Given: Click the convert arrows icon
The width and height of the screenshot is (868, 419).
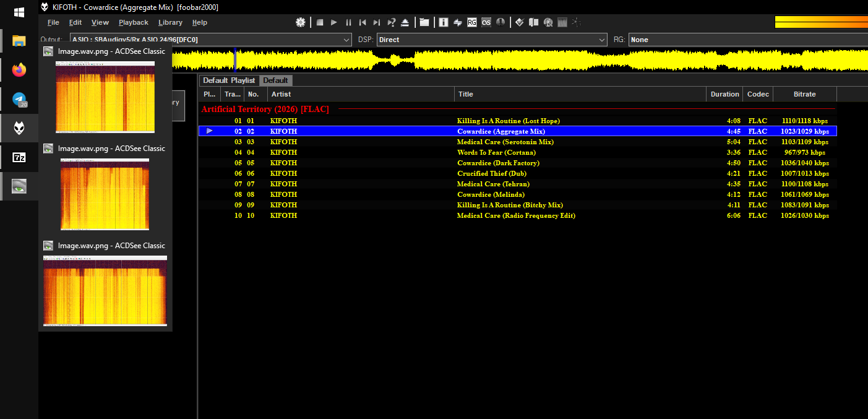Looking at the screenshot, I should pos(458,22).
